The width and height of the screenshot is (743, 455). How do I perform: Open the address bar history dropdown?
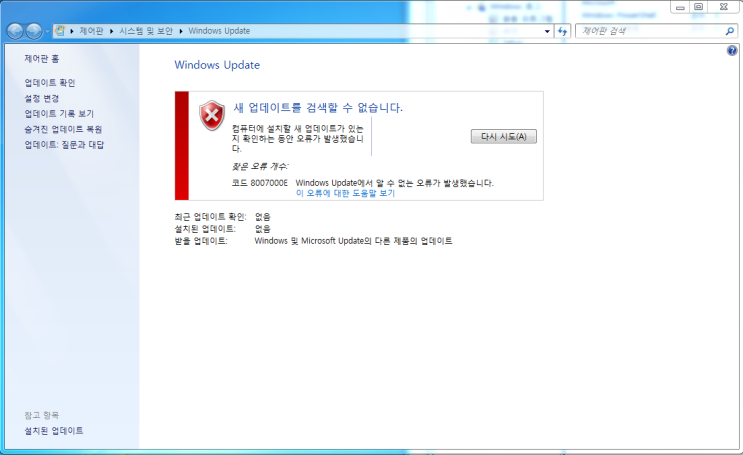coord(547,31)
